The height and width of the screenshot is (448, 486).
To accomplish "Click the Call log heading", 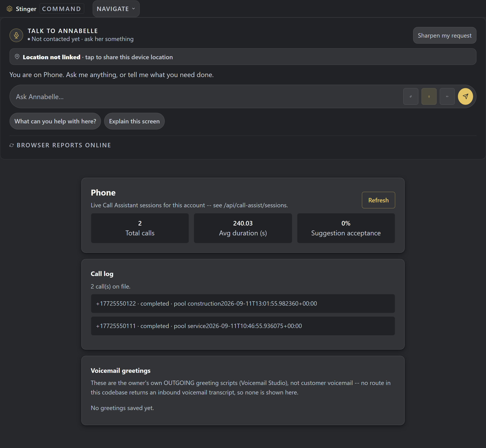I will pyautogui.click(x=102, y=274).
